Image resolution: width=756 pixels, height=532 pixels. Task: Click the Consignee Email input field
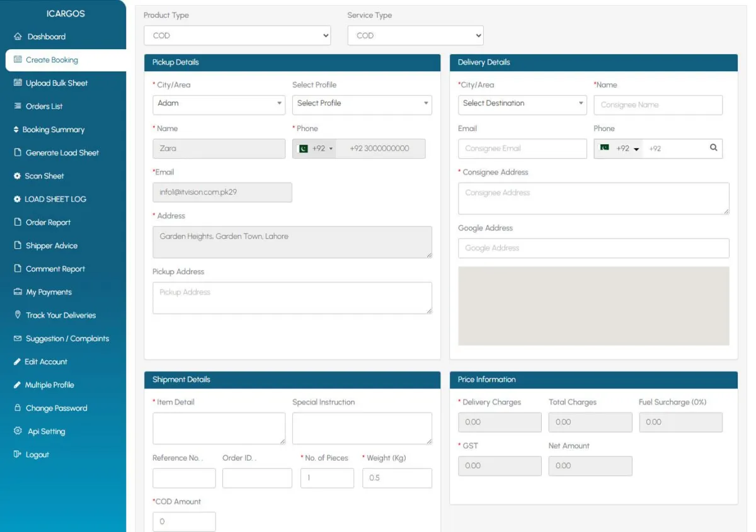pyautogui.click(x=522, y=149)
